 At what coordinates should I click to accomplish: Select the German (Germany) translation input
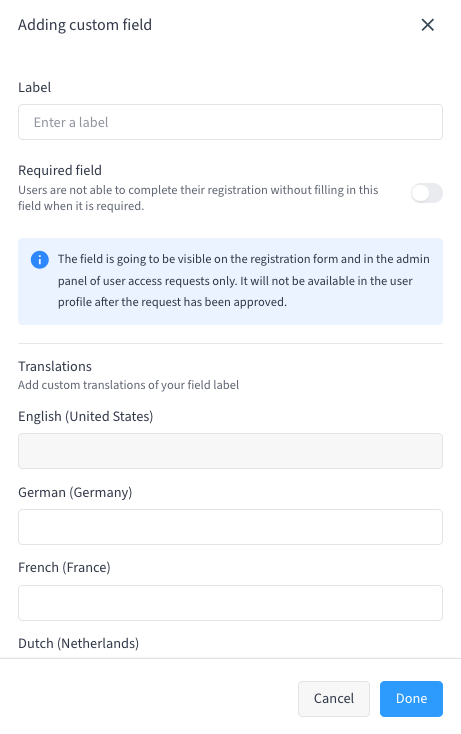point(230,527)
